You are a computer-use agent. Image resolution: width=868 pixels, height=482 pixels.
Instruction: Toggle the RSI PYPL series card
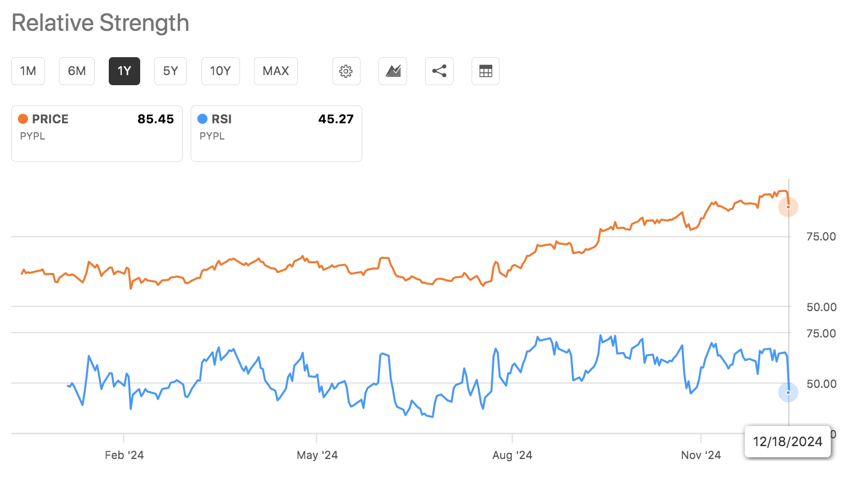[276, 133]
